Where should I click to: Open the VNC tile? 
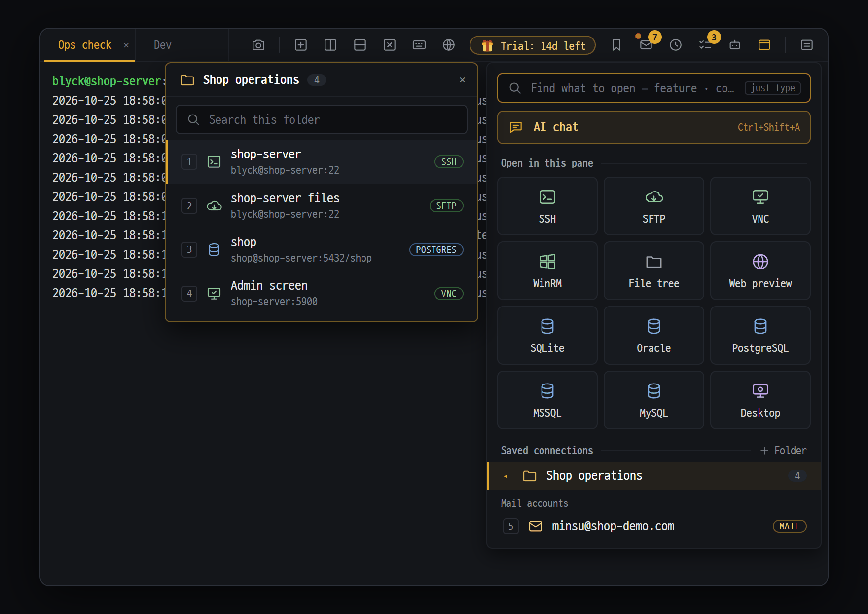pos(760,206)
